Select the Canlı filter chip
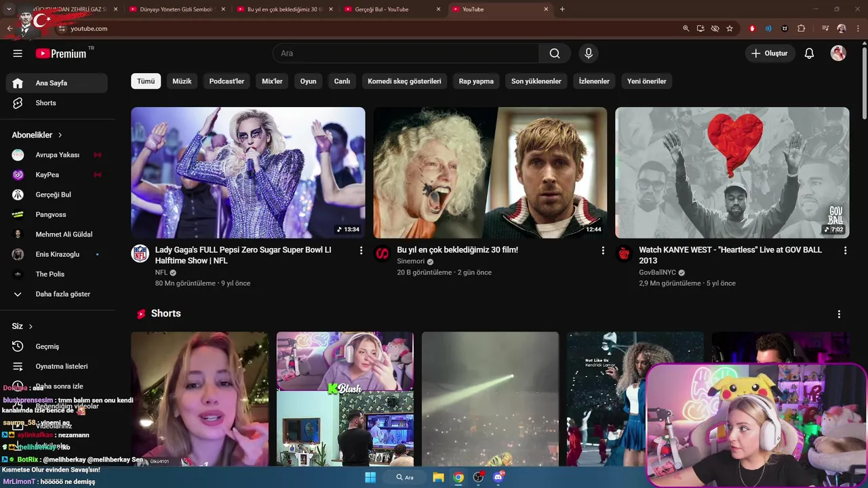868x488 pixels. click(x=342, y=81)
